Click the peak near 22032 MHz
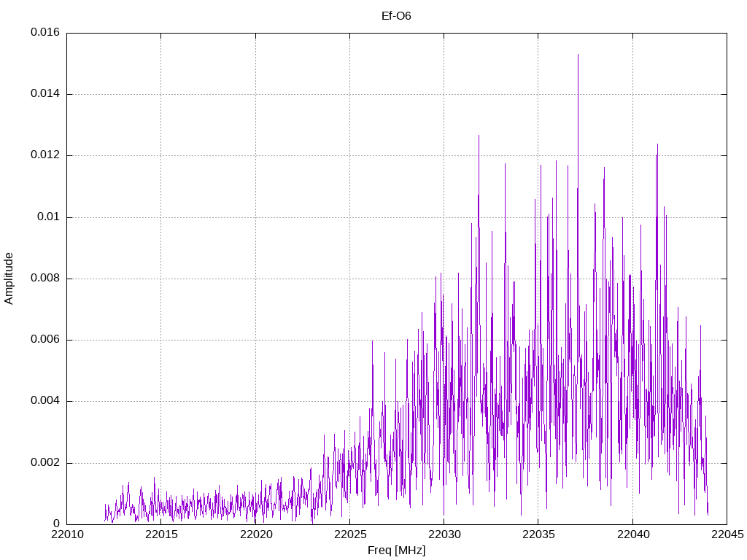 479,136
